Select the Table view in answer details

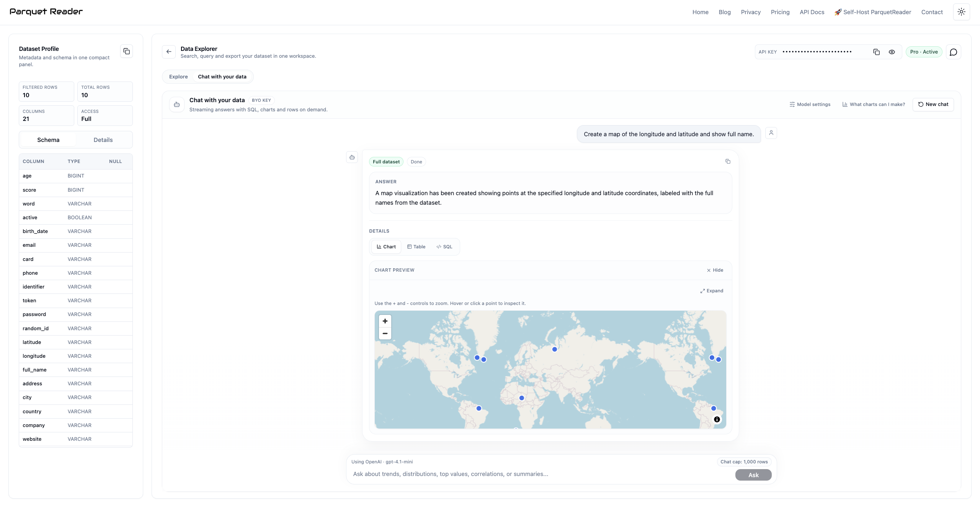[x=416, y=247]
